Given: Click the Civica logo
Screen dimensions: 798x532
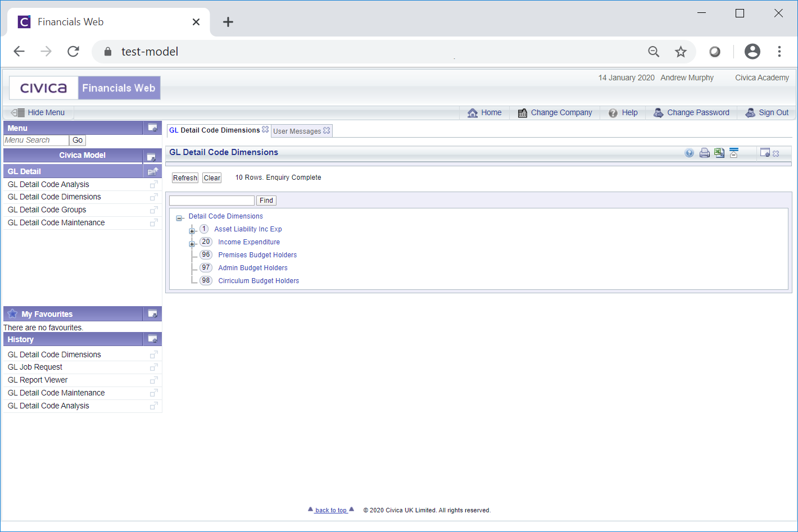Looking at the screenshot, I should point(44,88).
